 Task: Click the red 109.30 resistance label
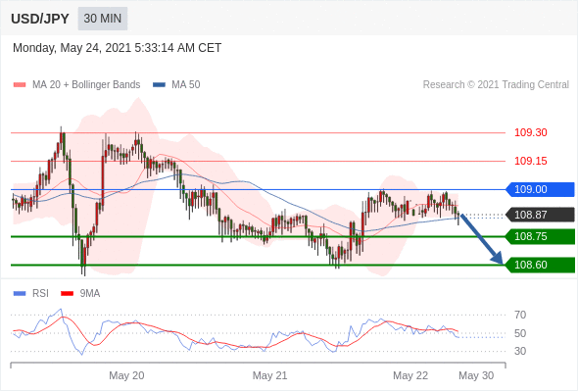point(530,132)
